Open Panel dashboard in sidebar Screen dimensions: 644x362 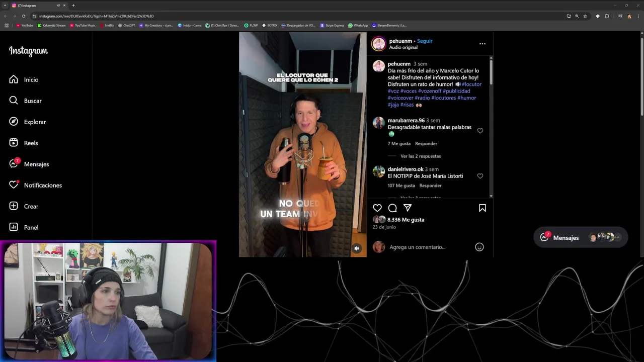[24, 227]
